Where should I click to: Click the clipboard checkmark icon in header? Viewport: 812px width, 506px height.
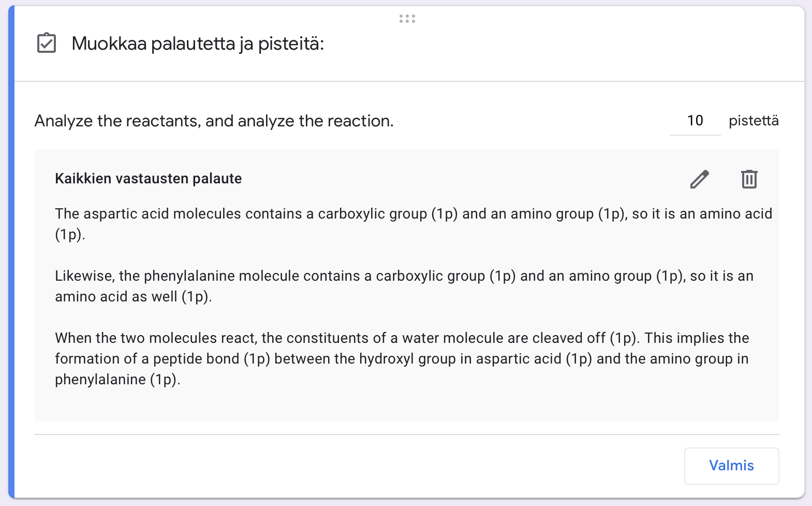tap(47, 43)
